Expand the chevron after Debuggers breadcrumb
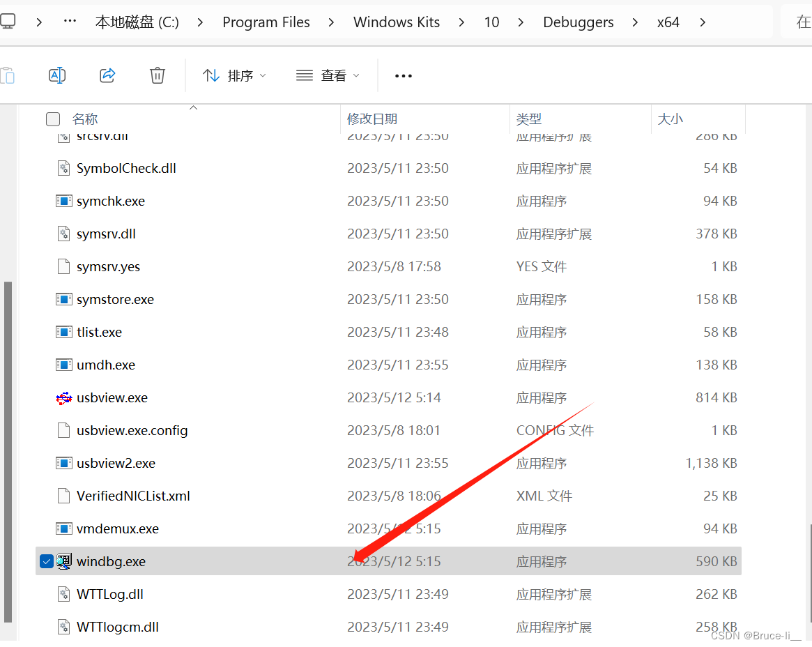 pos(635,22)
